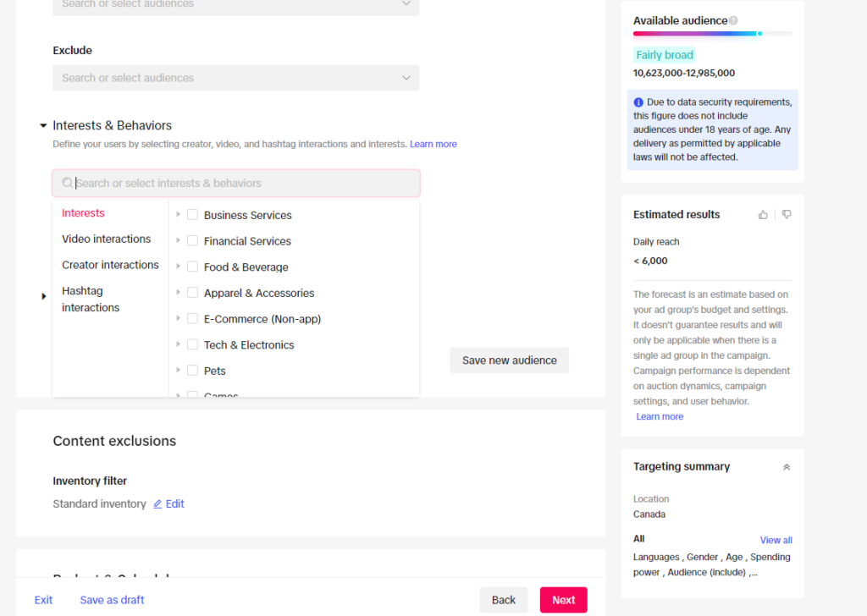The width and height of the screenshot is (867, 616).
Task: Click the Back button
Action: point(503,600)
